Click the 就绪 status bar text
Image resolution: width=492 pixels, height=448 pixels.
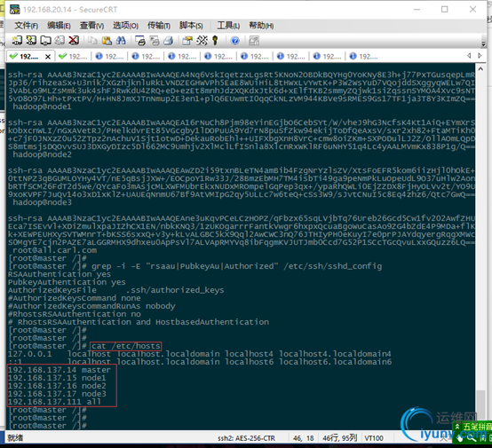15,437
